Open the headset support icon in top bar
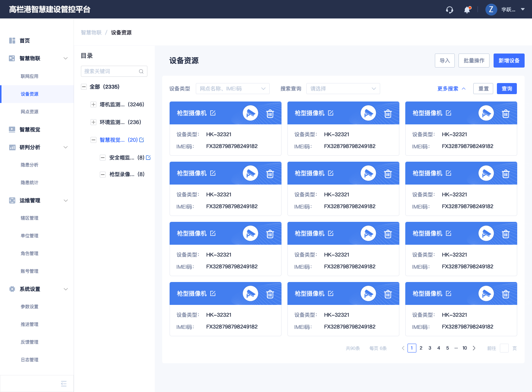532x392 pixels. [449, 9]
